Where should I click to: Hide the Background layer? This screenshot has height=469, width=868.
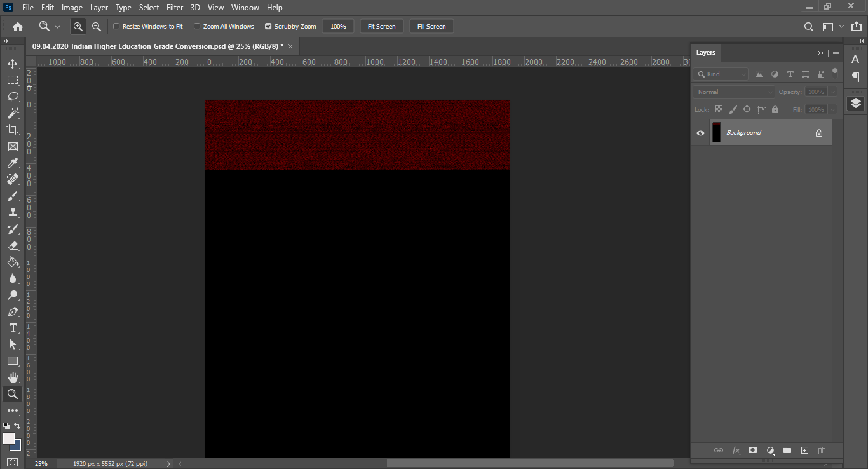point(700,132)
